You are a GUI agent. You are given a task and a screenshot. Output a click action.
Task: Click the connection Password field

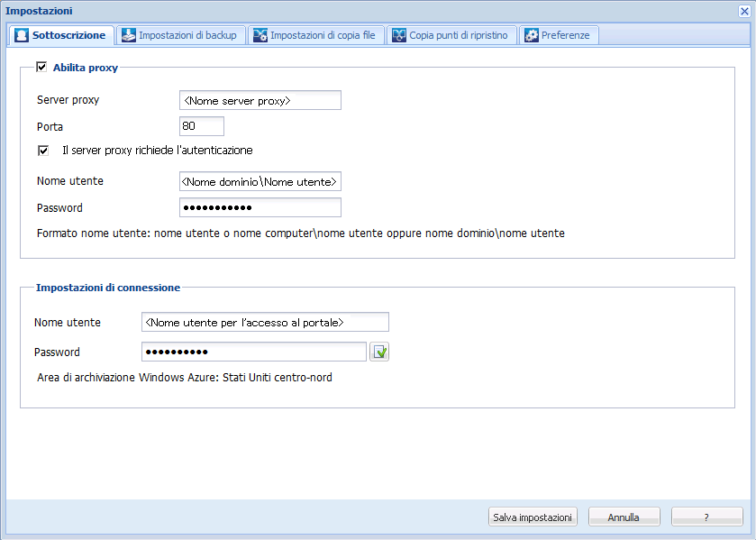tap(254, 352)
